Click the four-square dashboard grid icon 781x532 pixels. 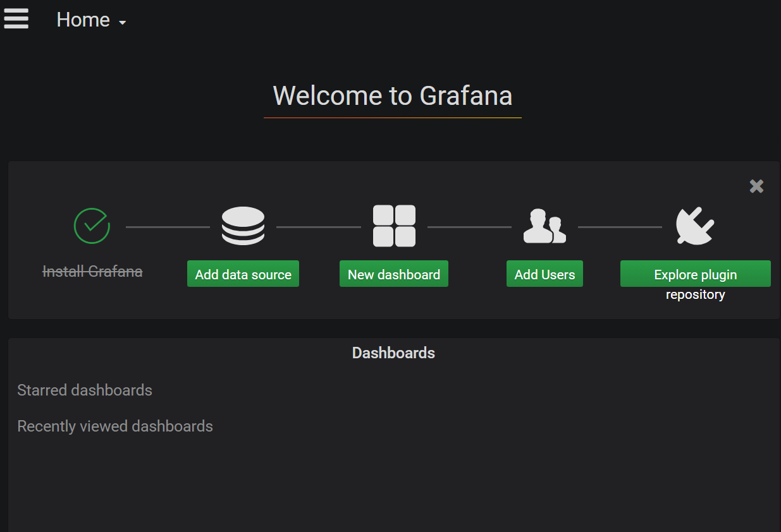click(x=394, y=226)
